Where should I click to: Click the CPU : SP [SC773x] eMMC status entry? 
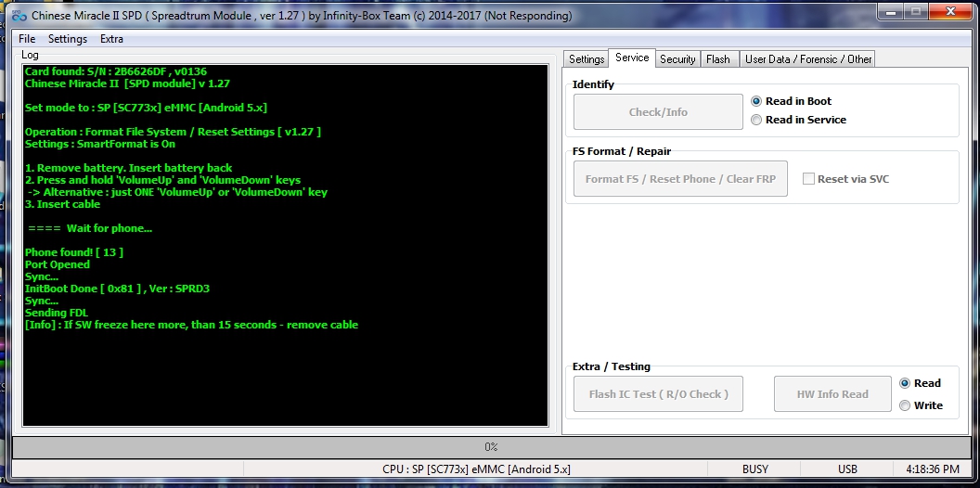476,469
